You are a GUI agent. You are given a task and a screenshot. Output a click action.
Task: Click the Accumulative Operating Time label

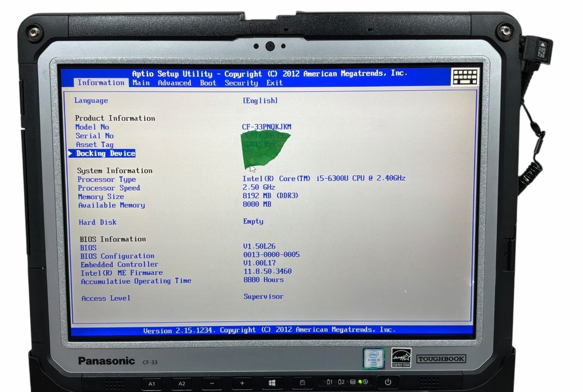pyautogui.click(x=136, y=281)
